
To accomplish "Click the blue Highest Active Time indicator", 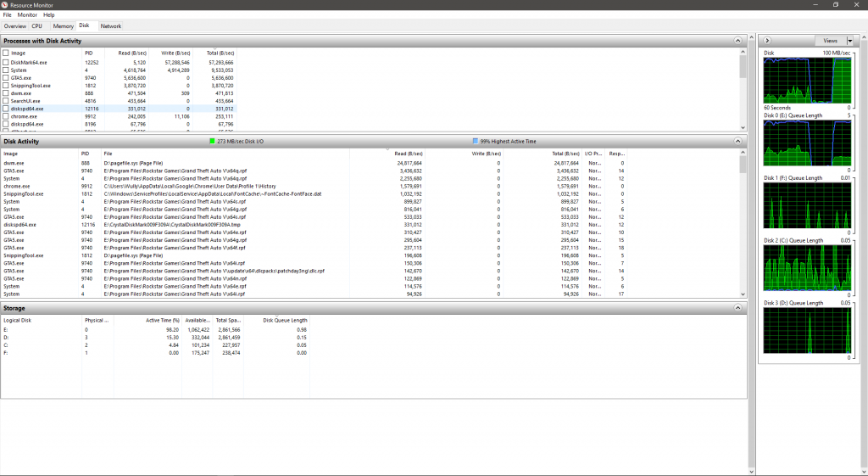I will pos(476,141).
